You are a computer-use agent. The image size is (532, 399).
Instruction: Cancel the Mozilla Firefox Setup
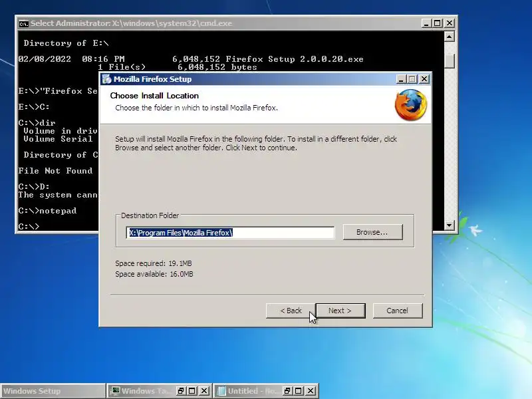[398, 311]
